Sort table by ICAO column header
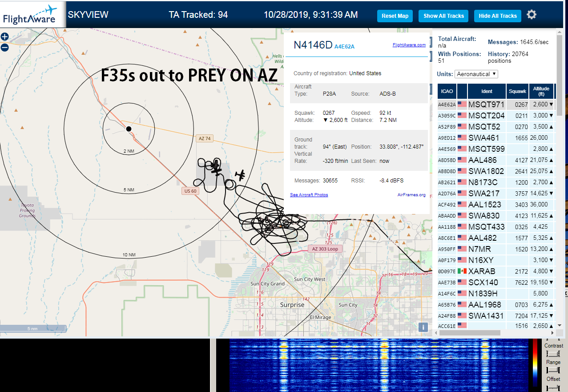This screenshot has width=568, height=392. [x=447, y=91]
